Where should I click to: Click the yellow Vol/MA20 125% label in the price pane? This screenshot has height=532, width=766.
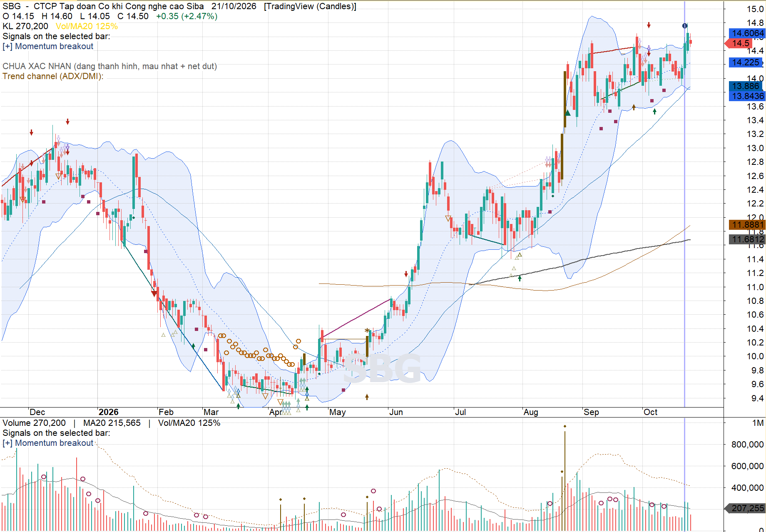[87, 26]
